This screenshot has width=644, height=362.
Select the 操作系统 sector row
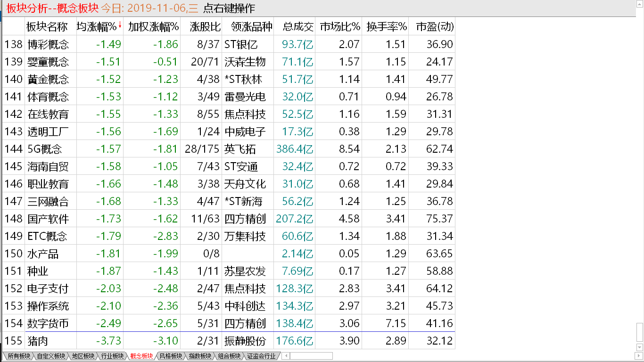click(x=229, y=306)
